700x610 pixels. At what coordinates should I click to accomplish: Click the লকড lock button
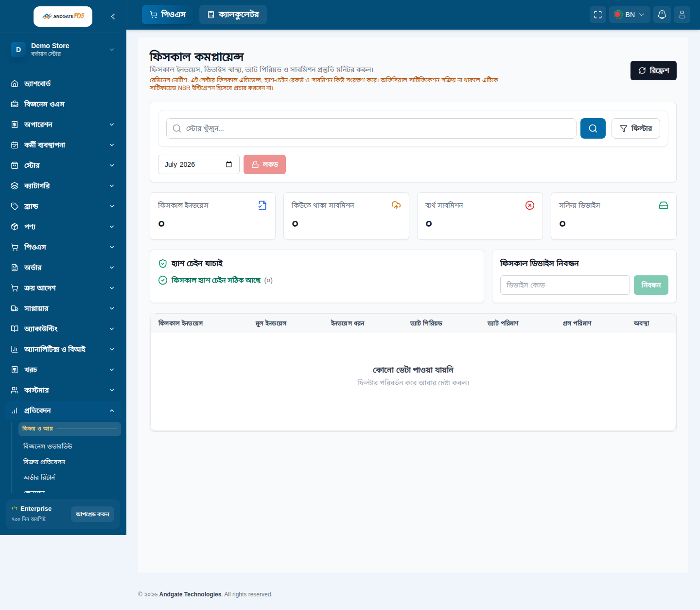[x=264, y=164]
